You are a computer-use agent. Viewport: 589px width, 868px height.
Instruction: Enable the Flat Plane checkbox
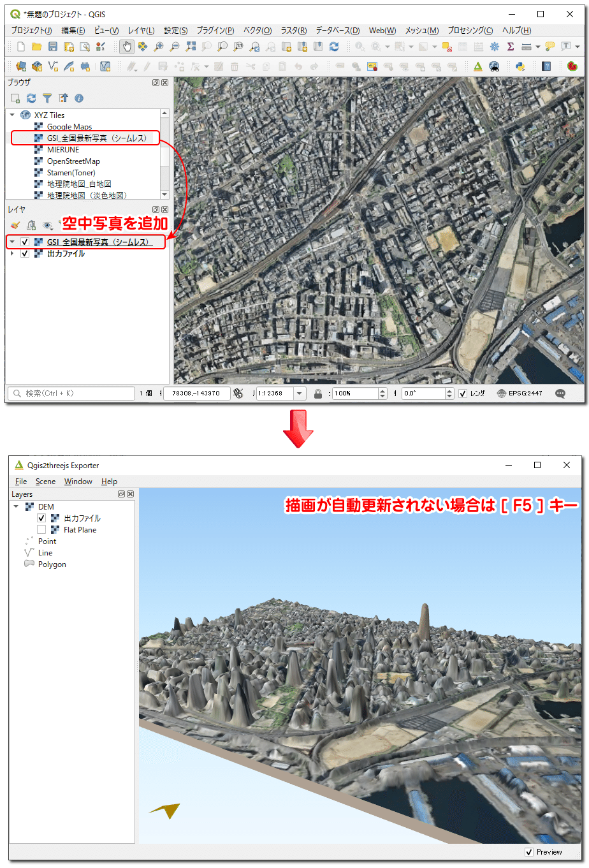[x=41, y=530]
